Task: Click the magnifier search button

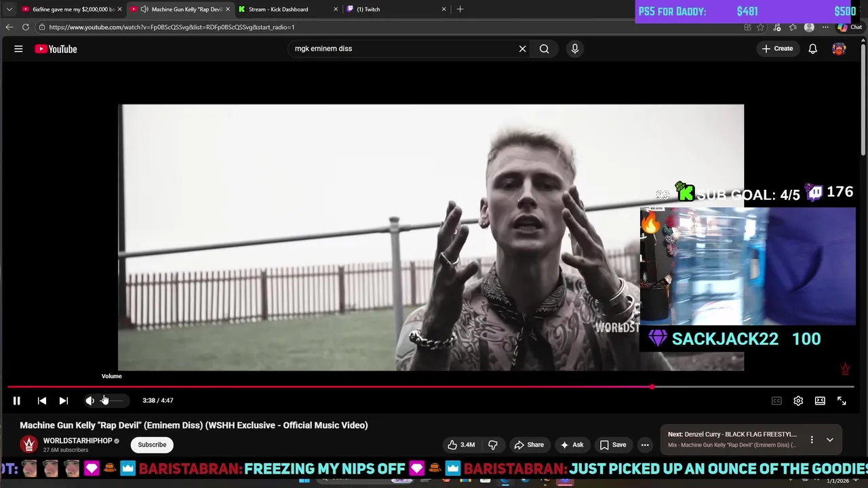Action: (544, 49)
